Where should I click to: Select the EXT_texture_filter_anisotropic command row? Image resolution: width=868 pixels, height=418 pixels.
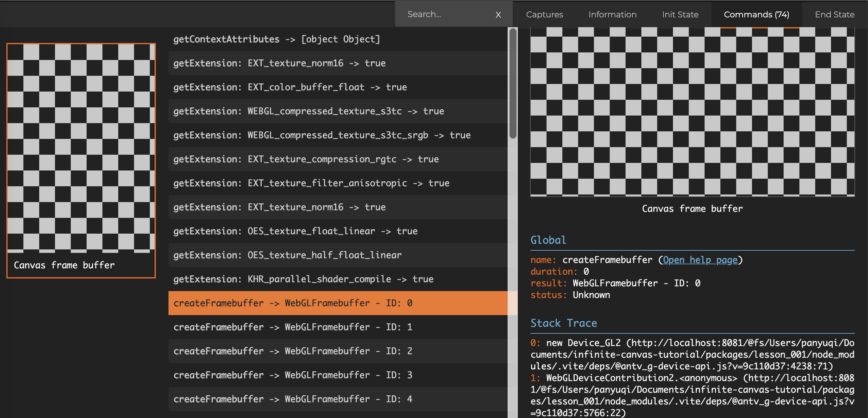point(337,183)
